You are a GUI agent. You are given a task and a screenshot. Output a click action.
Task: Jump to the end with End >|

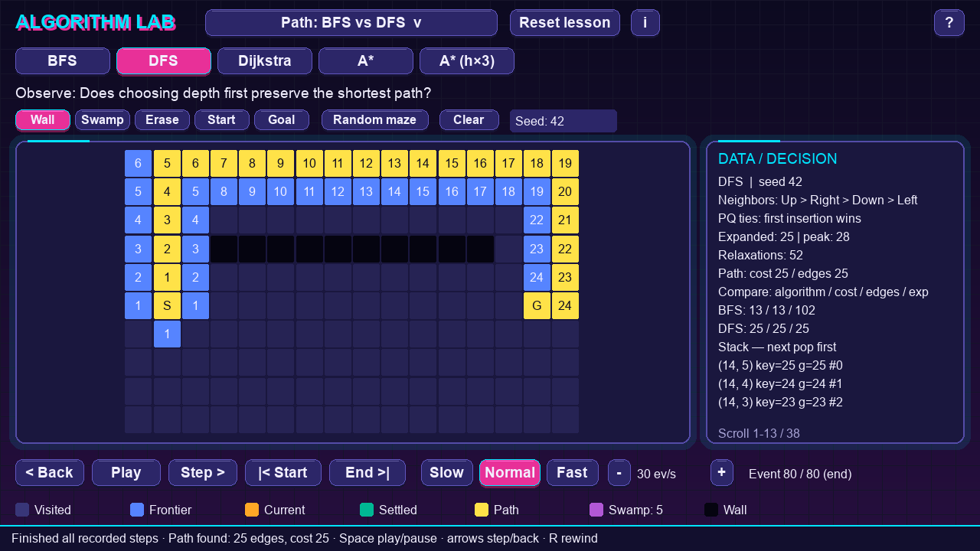[367, 473]
